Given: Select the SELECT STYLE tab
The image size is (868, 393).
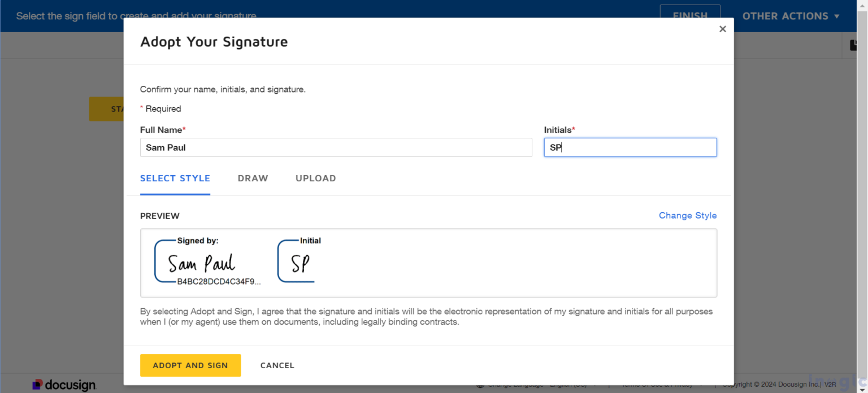Looking at the screenshot, I should click(x=175, y=178).
